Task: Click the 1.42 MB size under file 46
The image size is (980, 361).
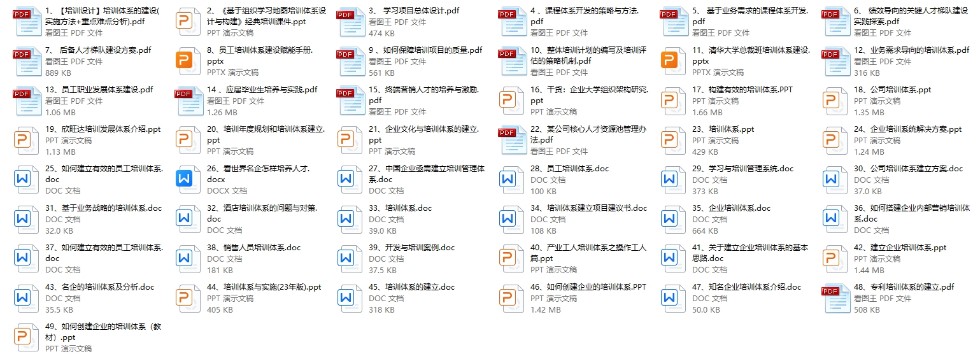Action: point(546,309)
